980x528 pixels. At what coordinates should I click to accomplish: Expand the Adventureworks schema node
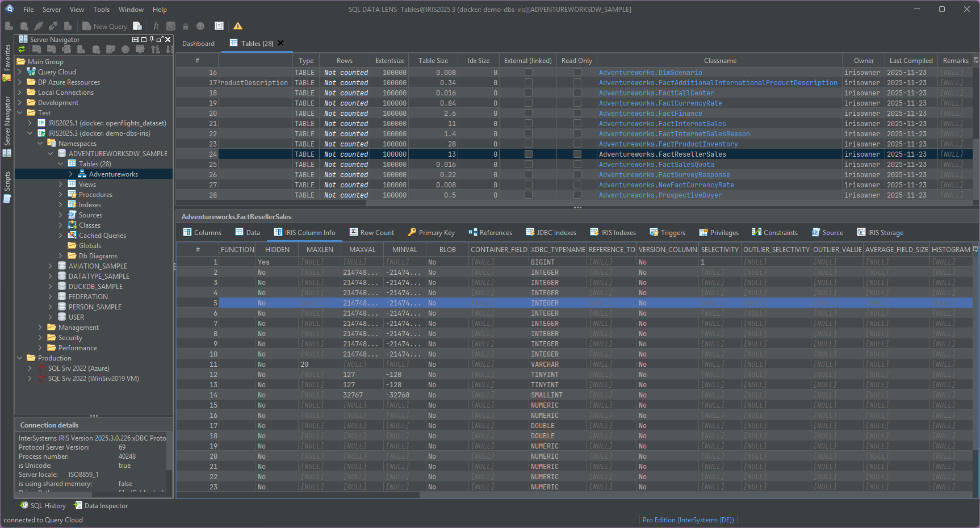[71, 174]
